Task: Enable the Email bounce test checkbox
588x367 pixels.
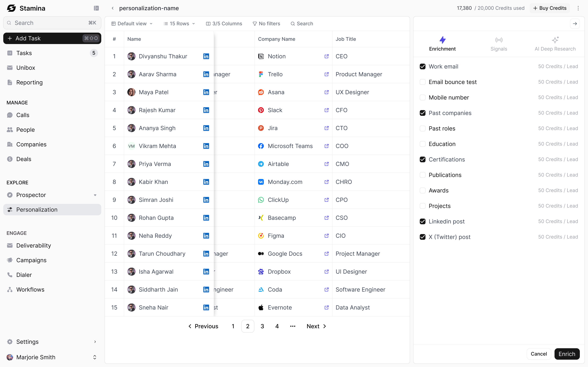Action: [x=423, y=82]
